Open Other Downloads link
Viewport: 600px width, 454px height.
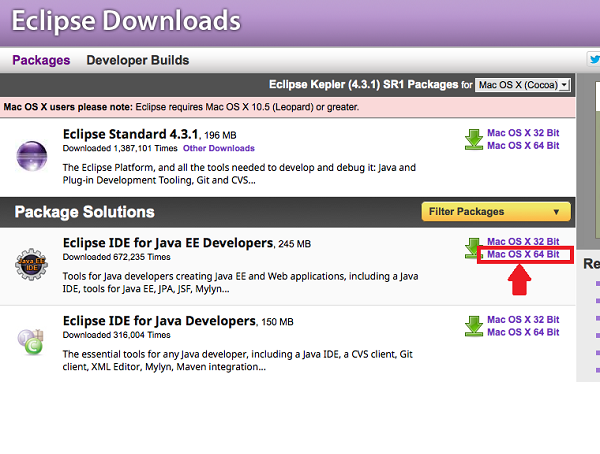click(x=218, y=148)
